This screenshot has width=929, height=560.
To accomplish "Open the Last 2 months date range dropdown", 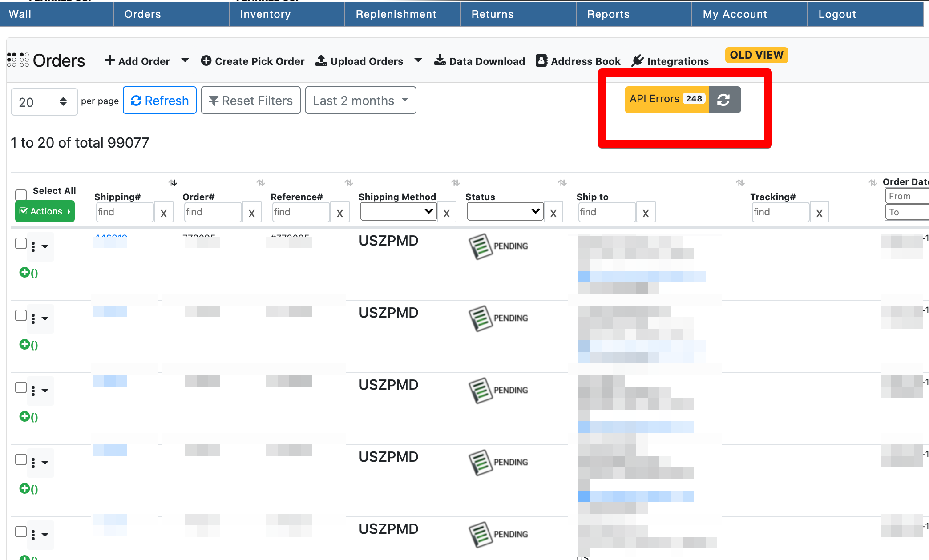I will [360, 101].
